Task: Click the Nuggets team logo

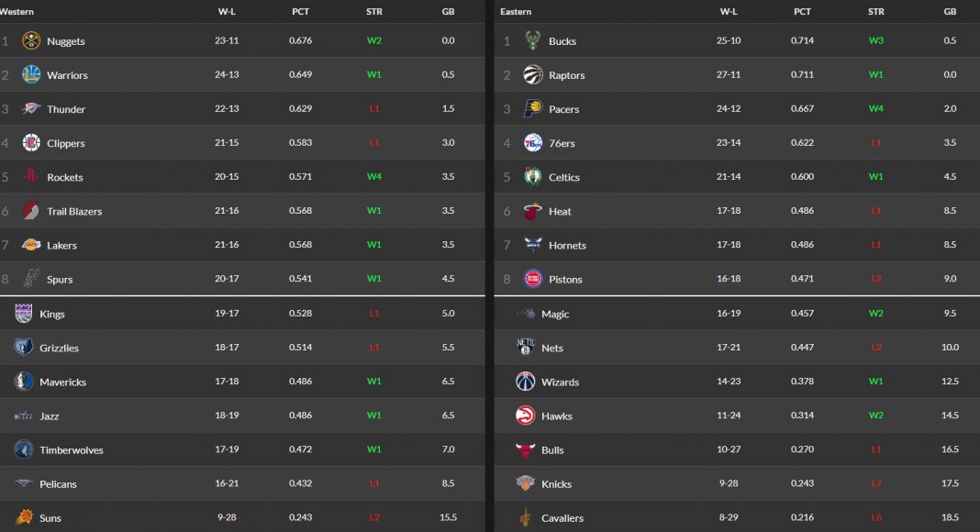Action: pos(31,41)
